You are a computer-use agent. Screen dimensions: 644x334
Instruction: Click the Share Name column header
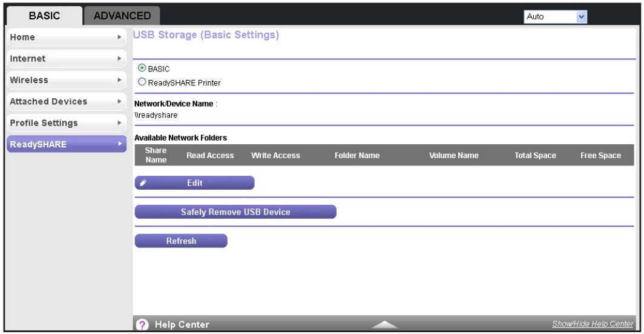click(x=156, y=155)
